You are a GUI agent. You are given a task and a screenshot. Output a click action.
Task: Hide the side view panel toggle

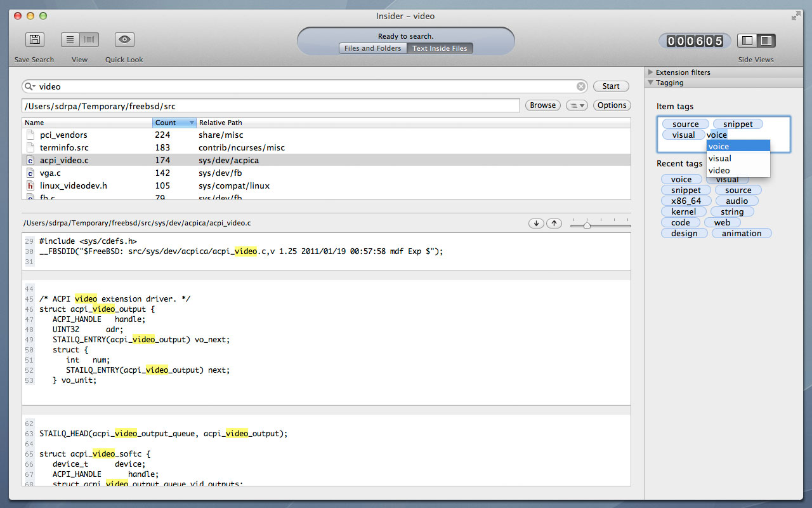coord(747,41)
